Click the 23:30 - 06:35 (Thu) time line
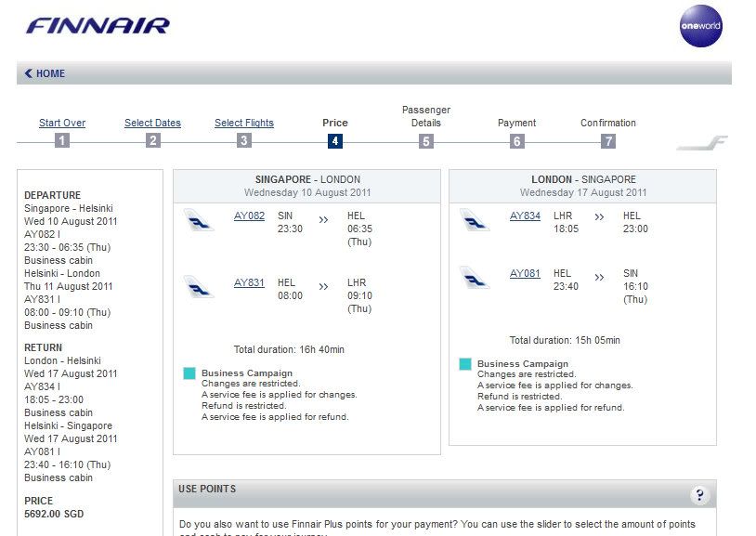756x536 pixels. pos(68,247)
